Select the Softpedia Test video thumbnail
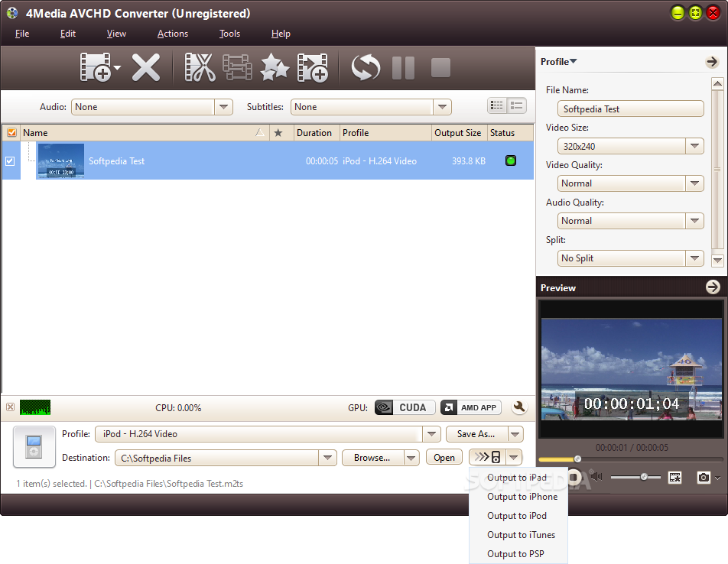Screen dimensions: 728x564 [61, 161]
